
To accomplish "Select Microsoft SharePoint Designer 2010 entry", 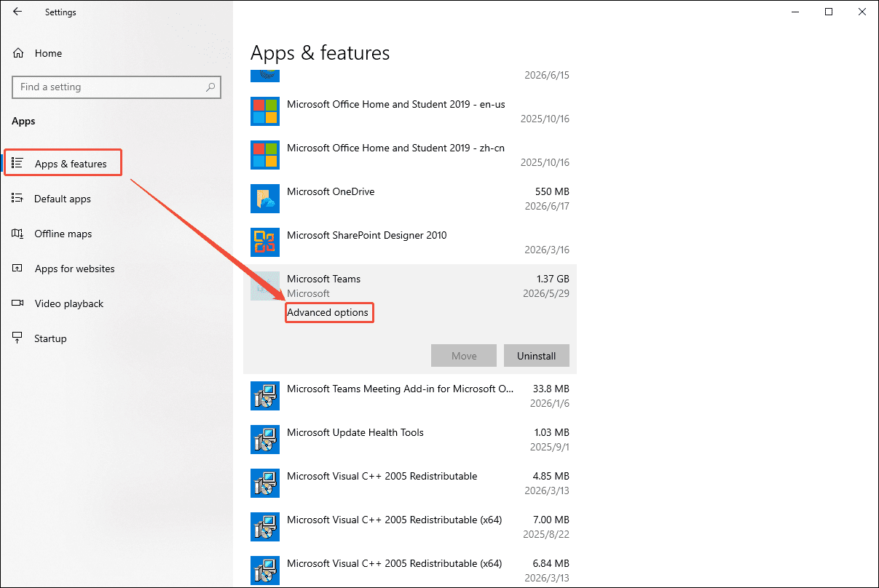I will pos(367,235).
